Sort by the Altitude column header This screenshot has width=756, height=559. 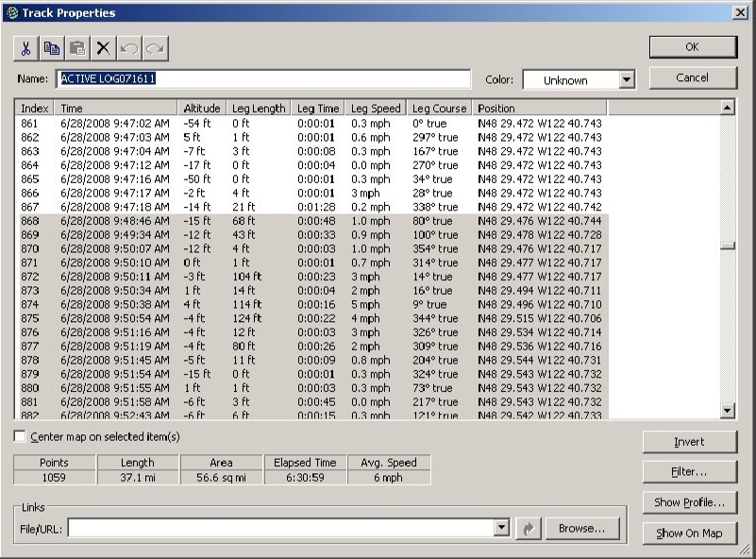[x=202, y=108]
